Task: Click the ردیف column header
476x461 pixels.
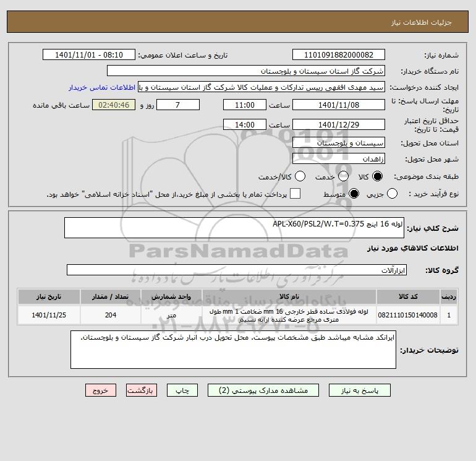Action: (449, 296)
